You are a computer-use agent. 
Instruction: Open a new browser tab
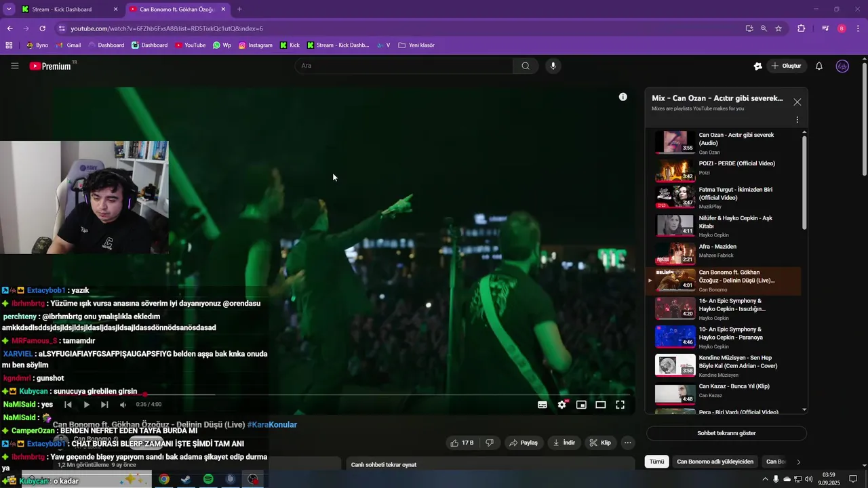[239, 9]
